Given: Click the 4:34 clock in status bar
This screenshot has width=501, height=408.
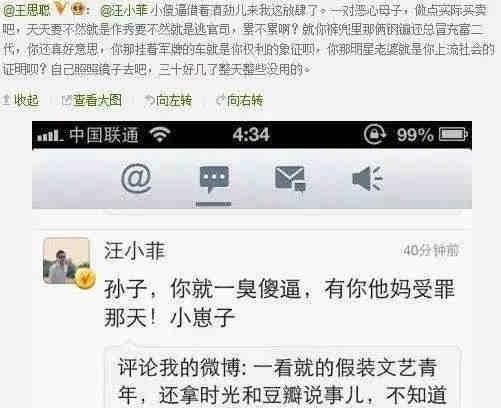Looking at the screenshot, I should [251, 135].
